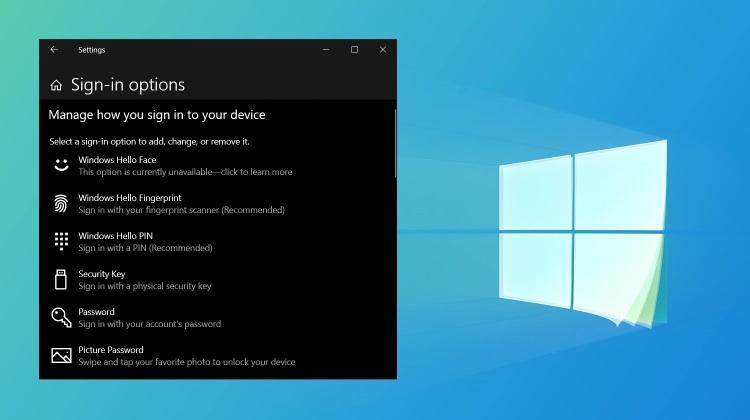Click 'Manage how you sign in to your device'
750x420 pixels.
point(157,115)
